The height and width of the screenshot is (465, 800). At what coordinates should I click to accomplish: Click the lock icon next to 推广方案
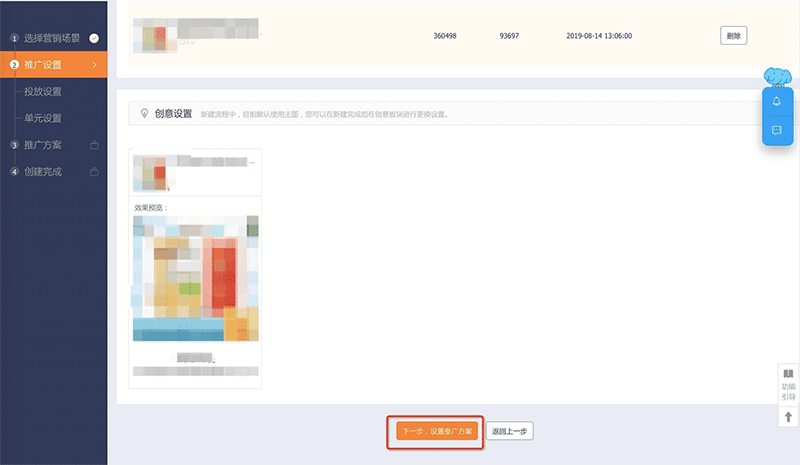pyautogui.click(x=94, y=145)
